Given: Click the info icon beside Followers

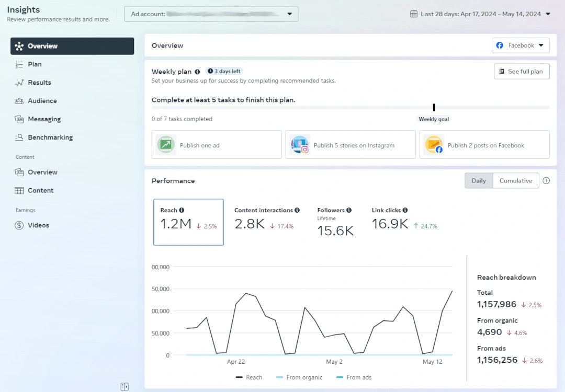Looking at the screenshot, I should click(349, 210).
